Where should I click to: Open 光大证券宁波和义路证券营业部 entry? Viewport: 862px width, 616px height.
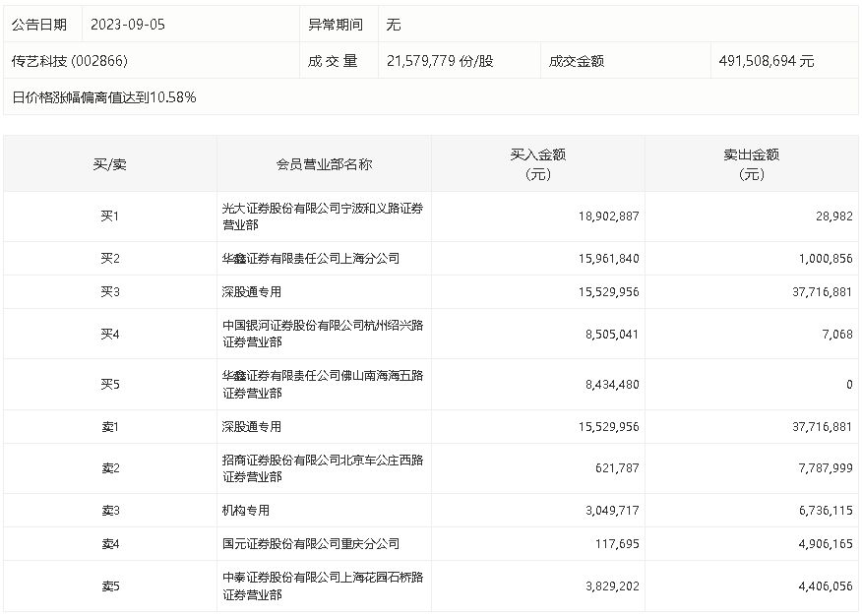tap(323, 216)
